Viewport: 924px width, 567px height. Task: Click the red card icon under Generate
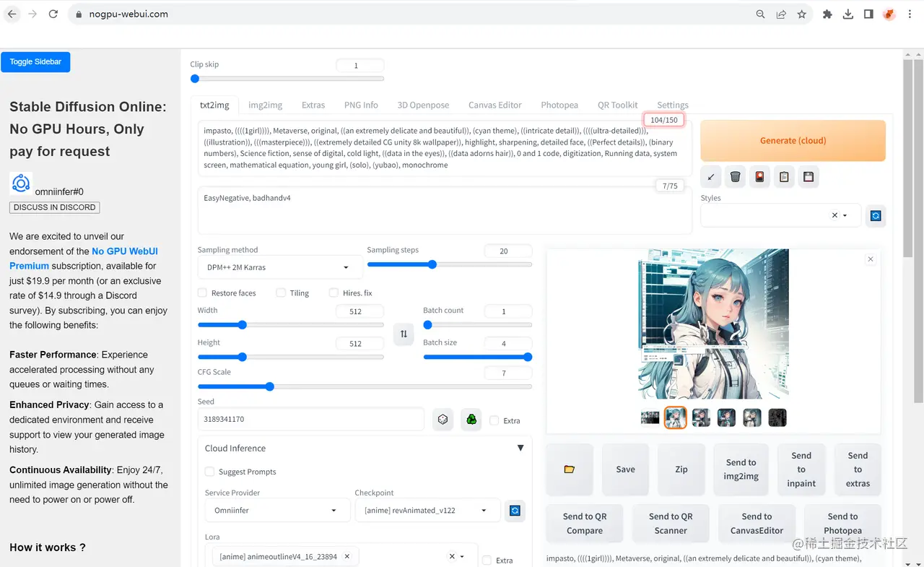click(x=759, y=177)
